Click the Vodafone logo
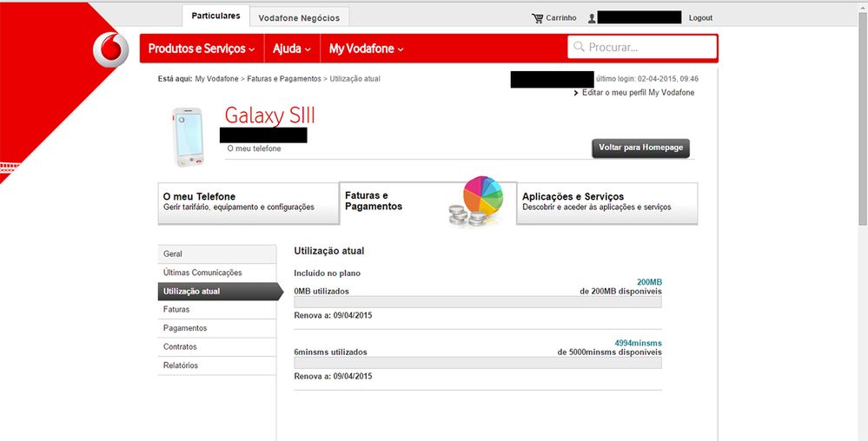 click(110, 49)
